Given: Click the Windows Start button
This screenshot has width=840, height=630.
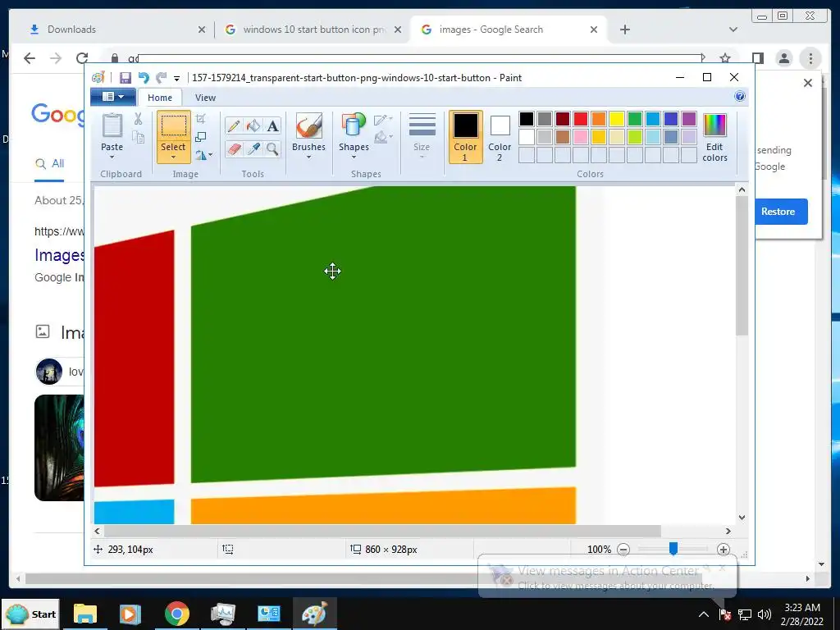Looking at the screenshot, I should 31,614.
